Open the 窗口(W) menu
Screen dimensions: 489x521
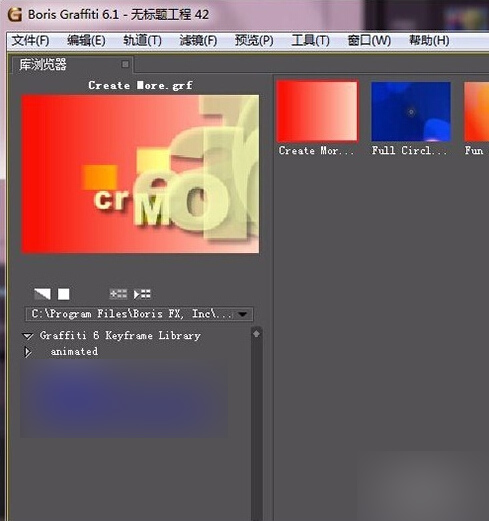[369, 41]
